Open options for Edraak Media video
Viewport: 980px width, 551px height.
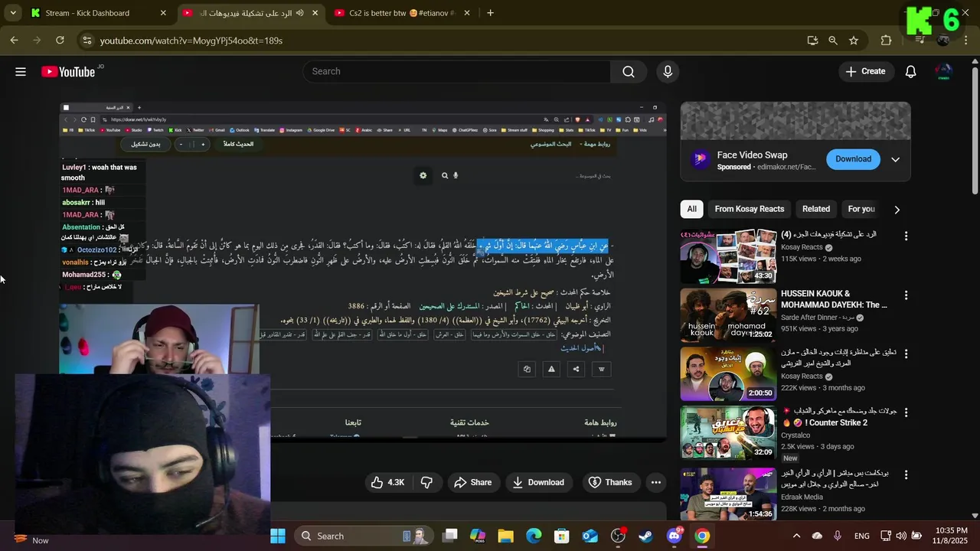(906, 474)
